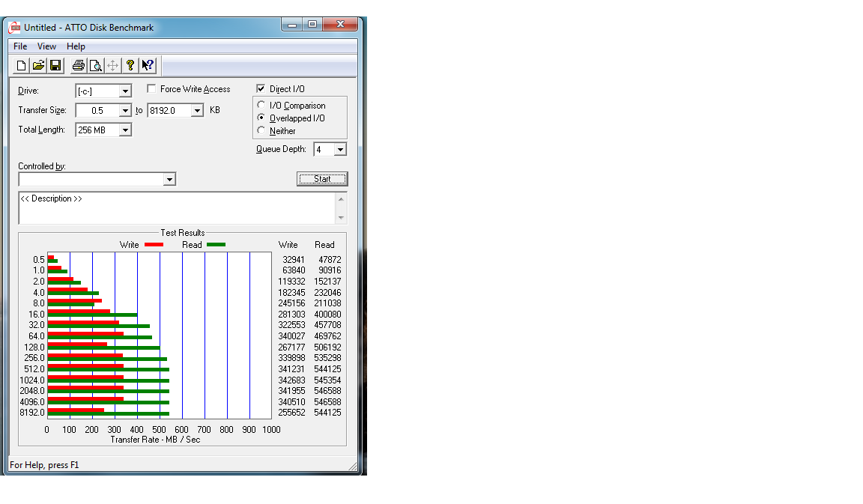Click the write value 63840
Viewport: 863px width, 504px height.
[294, 270]
